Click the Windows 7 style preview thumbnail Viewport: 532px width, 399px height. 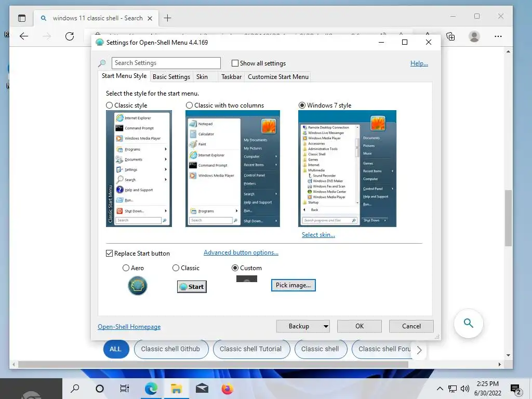pyautogui.click(x=347, y=169)
